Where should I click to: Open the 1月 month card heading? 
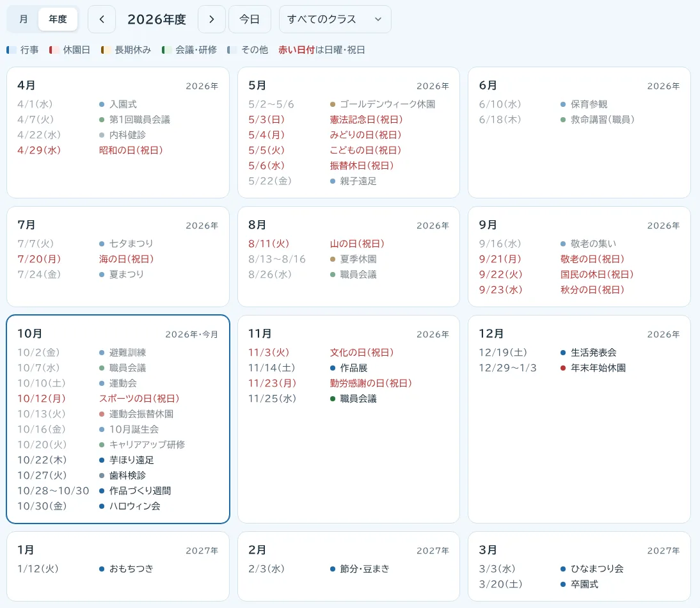(x=26, y=550)
